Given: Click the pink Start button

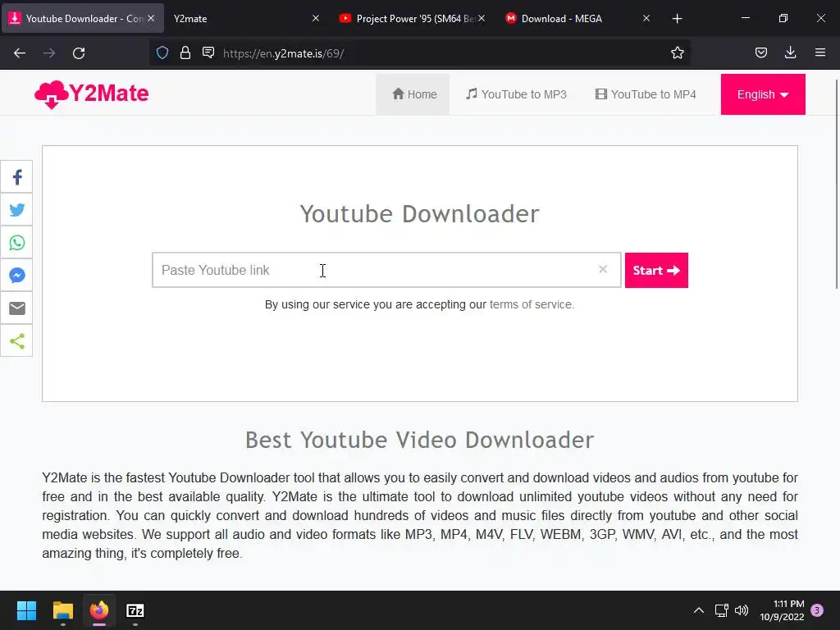Looking at the screenshot, I should click(x=656, y=270).
